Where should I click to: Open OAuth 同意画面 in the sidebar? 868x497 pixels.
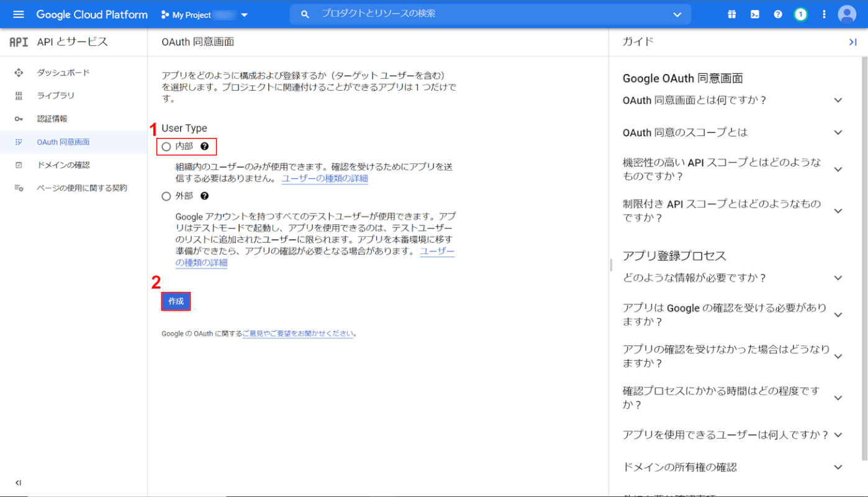point(73,142)
